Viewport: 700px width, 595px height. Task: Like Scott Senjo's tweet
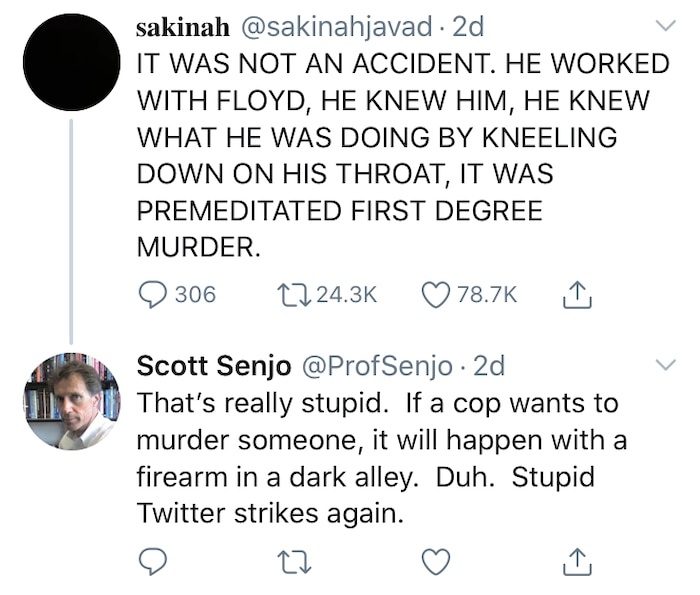[x=436, y=563]
